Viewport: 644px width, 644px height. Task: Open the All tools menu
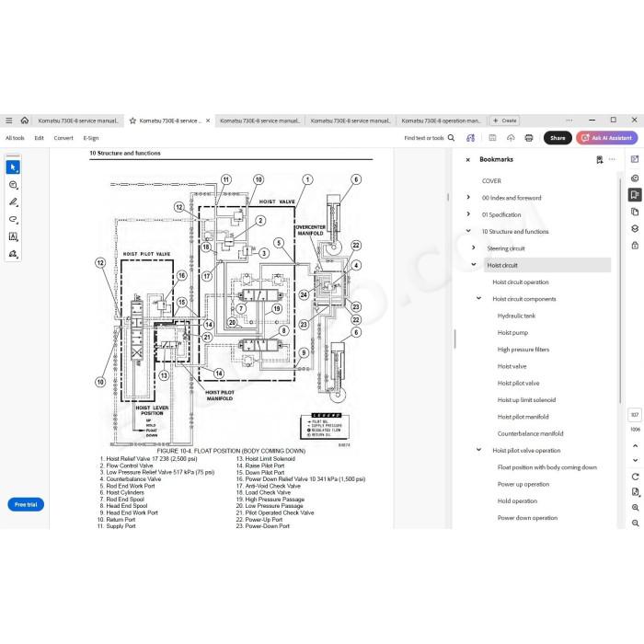[x=15, y=138]
